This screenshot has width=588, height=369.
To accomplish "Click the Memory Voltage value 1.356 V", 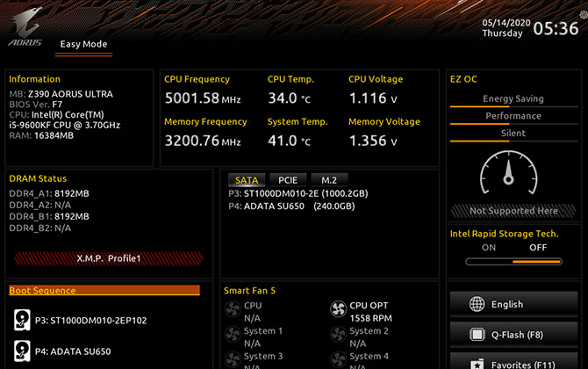I will point(373,141).
